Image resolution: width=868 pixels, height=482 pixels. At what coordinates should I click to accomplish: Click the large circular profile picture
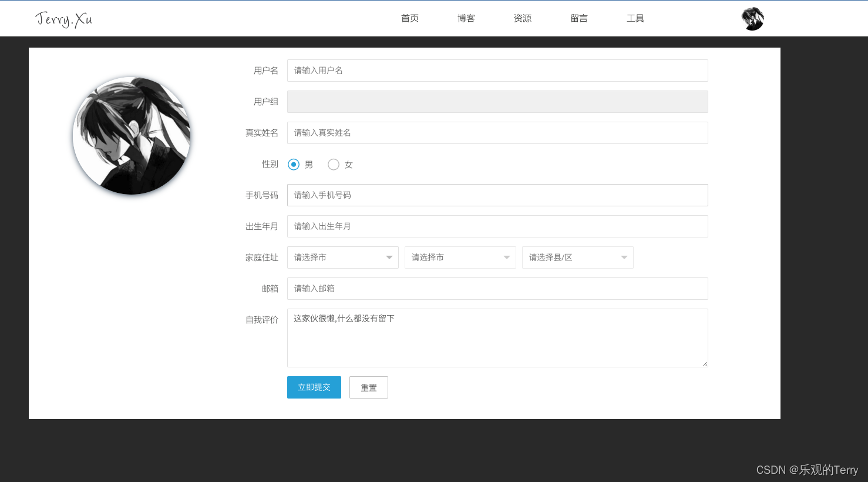(x=132, y=136)
